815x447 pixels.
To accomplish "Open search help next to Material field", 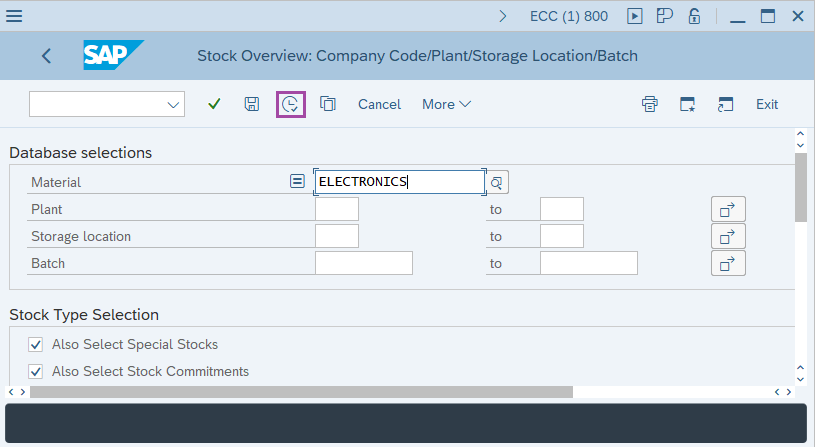I will click(x=497, y=182).
